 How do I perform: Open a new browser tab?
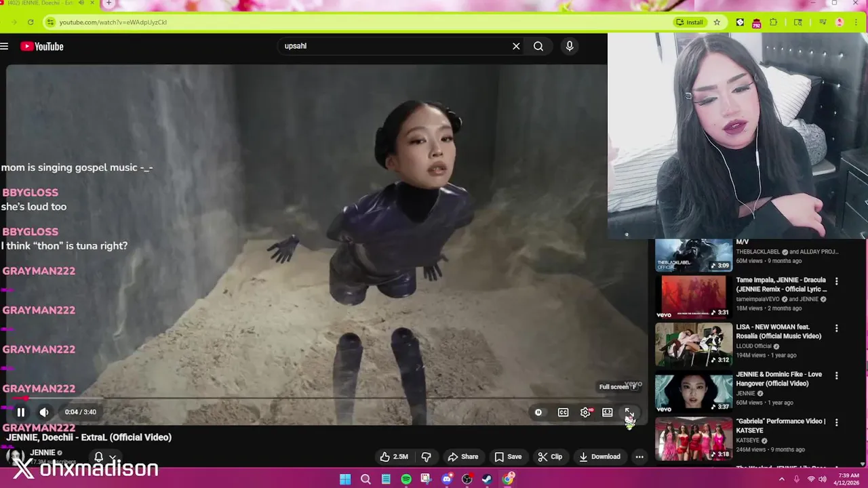(x=108, y=3)
